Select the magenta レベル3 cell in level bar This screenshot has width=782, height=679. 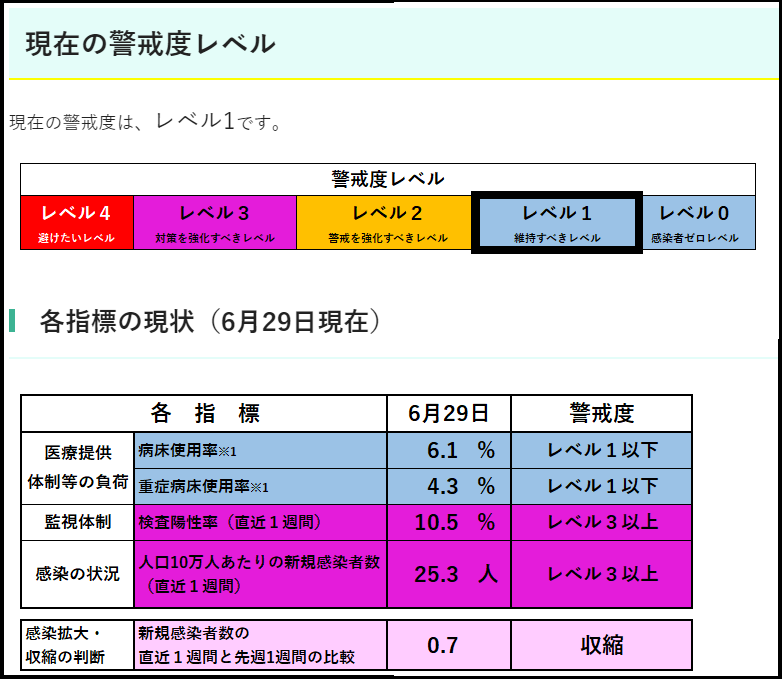click(x=214, y=222)
